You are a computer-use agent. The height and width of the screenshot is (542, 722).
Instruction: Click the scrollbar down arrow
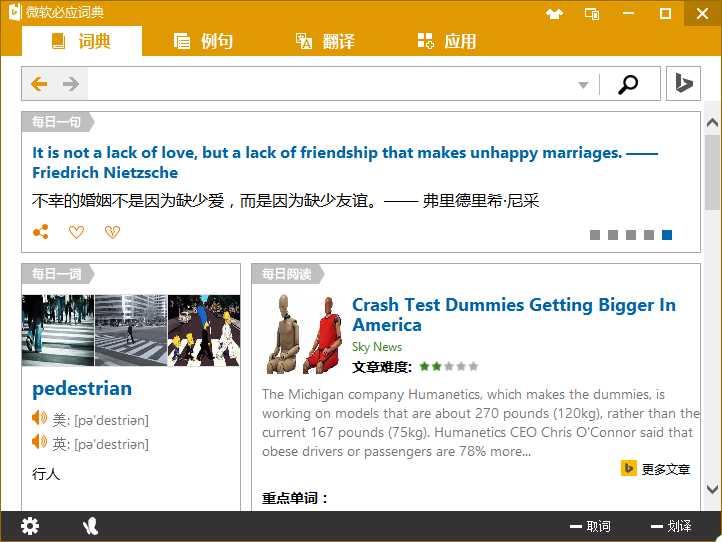tap(712, 489)
